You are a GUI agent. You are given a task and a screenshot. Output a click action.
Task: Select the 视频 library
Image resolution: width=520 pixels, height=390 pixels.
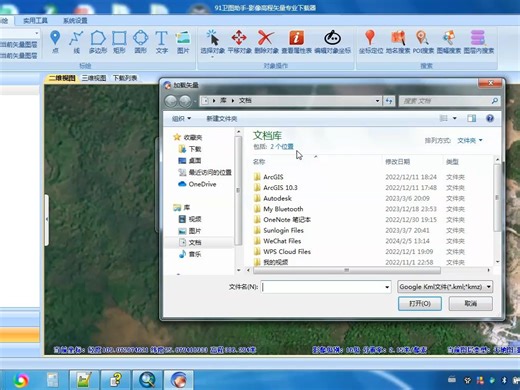[x=190, y=219]
